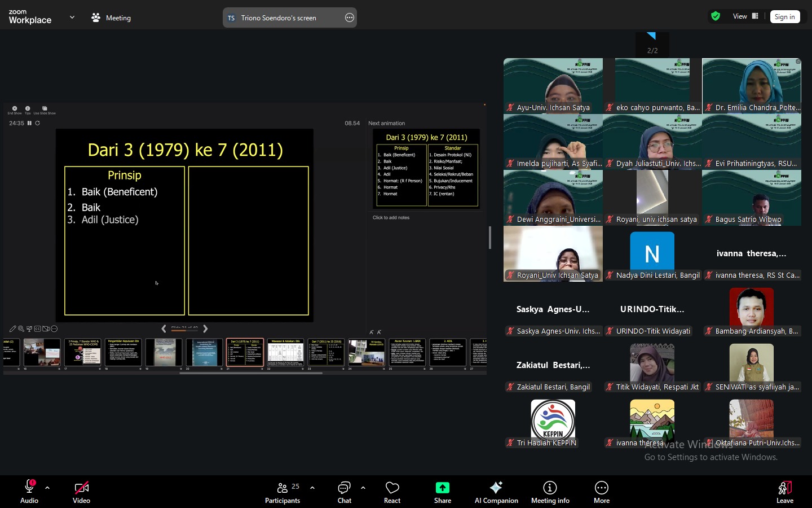Click the More options icon
Screen dimensions: 812x508
[601, 488]
